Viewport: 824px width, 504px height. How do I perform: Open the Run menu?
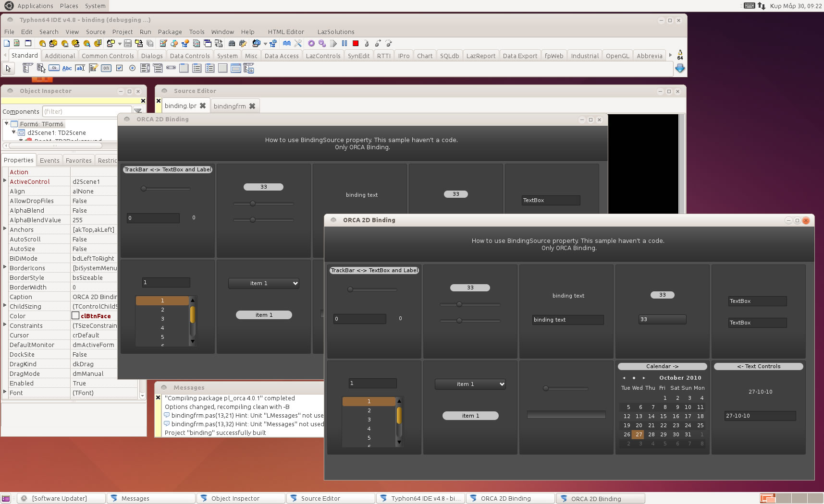click(146, 32)
